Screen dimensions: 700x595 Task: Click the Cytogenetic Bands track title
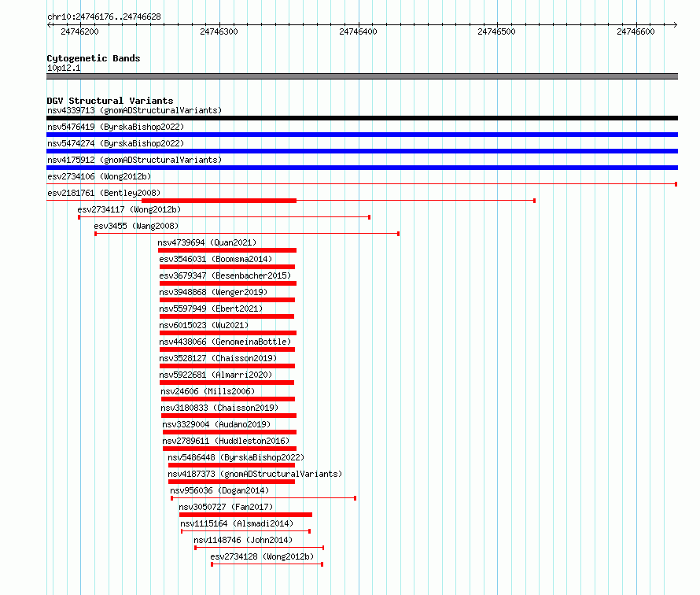click(x=94, y=58)
